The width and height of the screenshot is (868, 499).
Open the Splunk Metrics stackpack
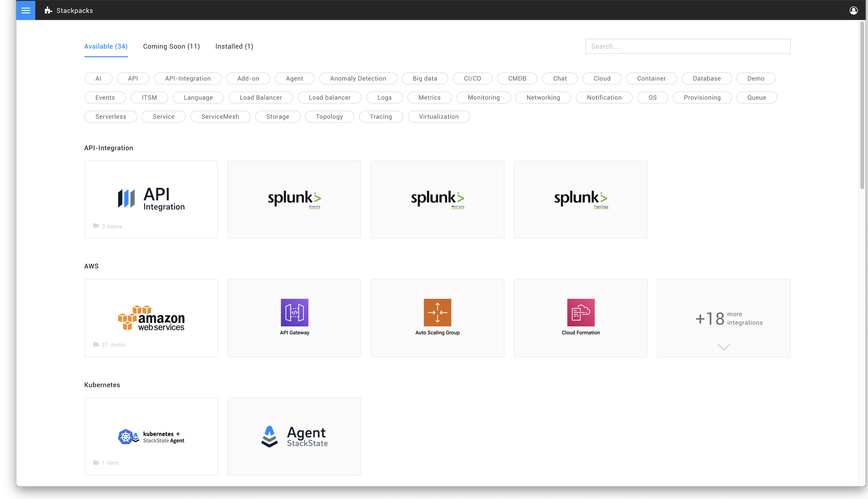(x=437, y=200)
